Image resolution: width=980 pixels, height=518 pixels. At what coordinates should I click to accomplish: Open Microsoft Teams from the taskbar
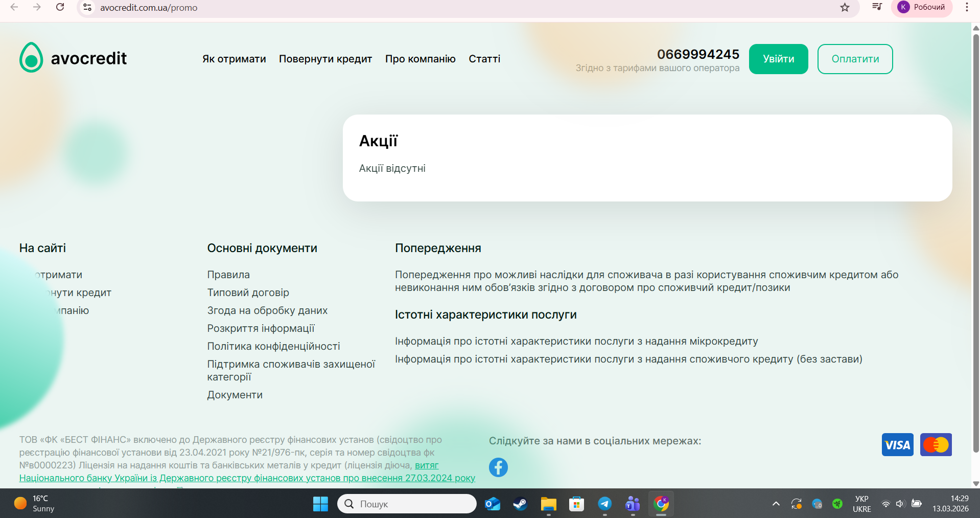click(633, 504)
